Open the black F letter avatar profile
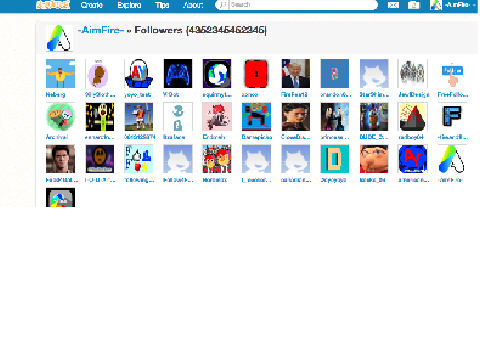Screen dimensions: 480x360 click(452, 116)
